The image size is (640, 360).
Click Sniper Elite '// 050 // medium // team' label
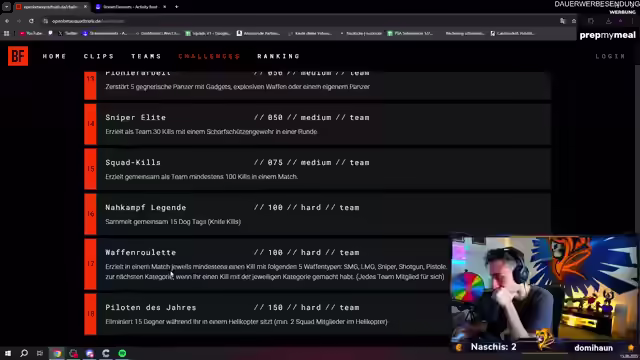[x=311, y=118]
